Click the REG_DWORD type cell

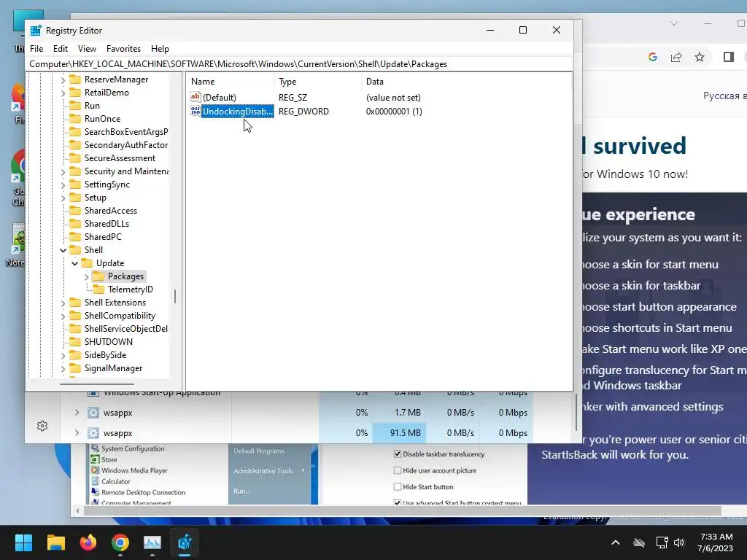coord(303,111)
